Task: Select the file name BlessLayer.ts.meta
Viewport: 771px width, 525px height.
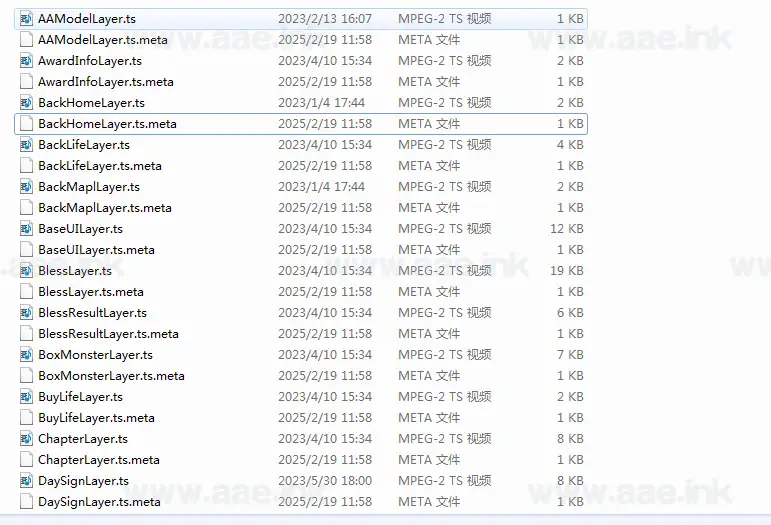Action: (91, 292)
